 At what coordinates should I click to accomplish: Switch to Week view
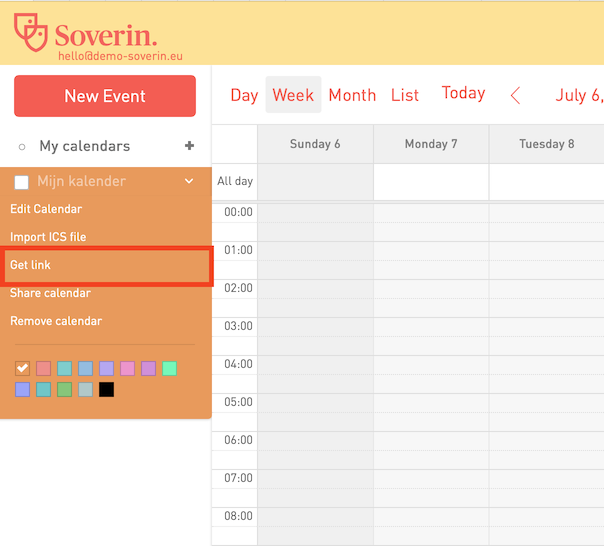click(293, 95)
